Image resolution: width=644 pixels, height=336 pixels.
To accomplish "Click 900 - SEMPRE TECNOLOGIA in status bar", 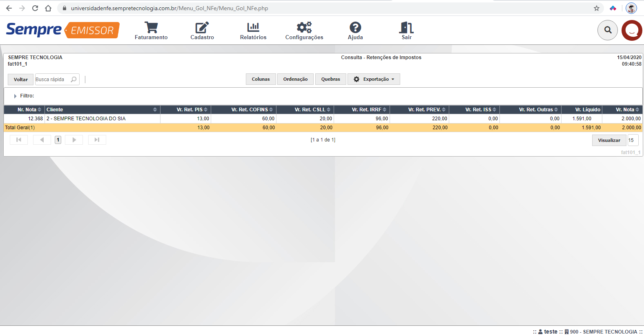I will (601, 332).
